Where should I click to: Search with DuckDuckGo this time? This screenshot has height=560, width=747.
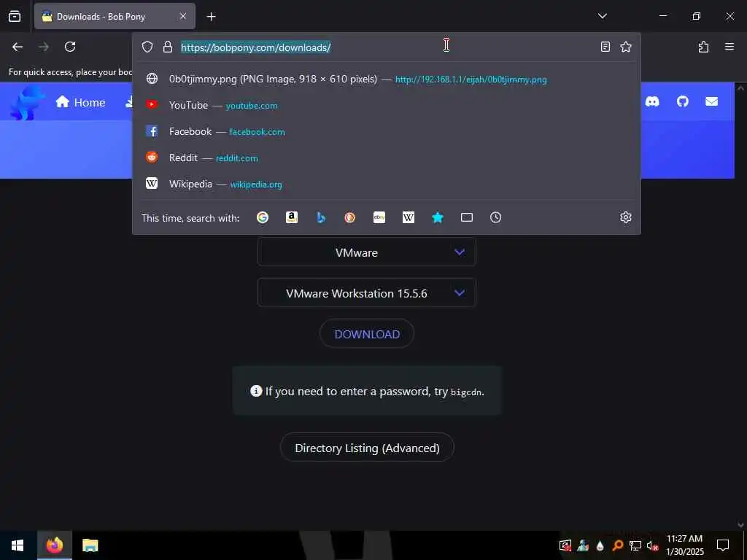point(349,217)
